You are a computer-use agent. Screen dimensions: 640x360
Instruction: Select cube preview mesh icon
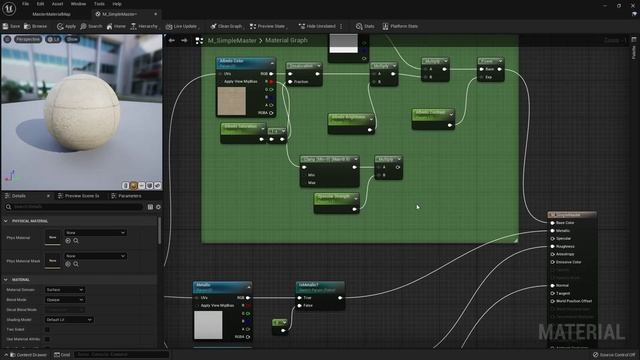click(149, 186)
